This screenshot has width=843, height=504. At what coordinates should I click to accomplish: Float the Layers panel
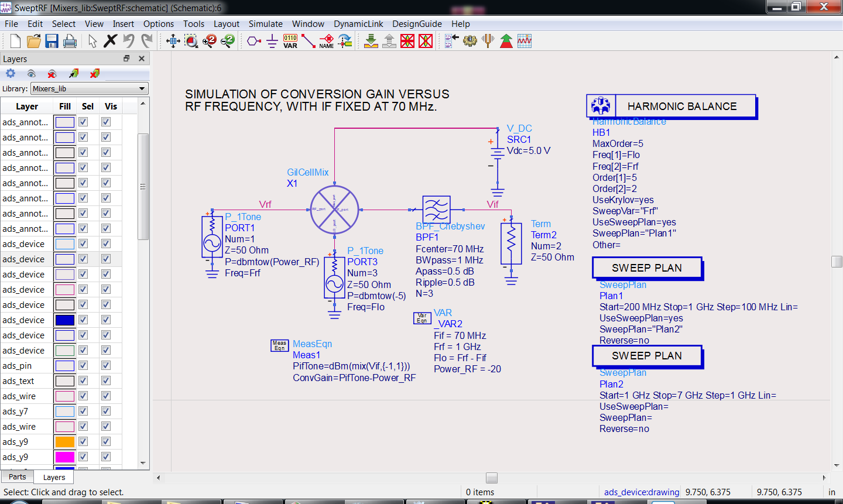[126, 59]
